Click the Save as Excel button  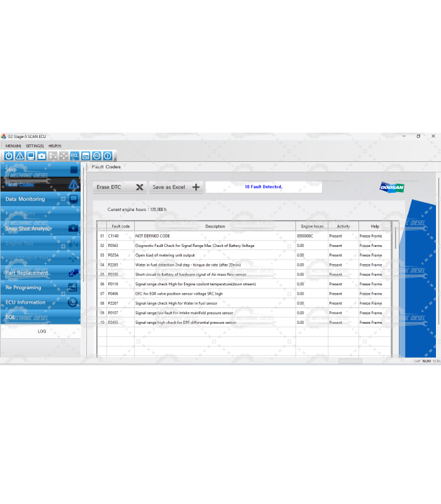point(176,187)
